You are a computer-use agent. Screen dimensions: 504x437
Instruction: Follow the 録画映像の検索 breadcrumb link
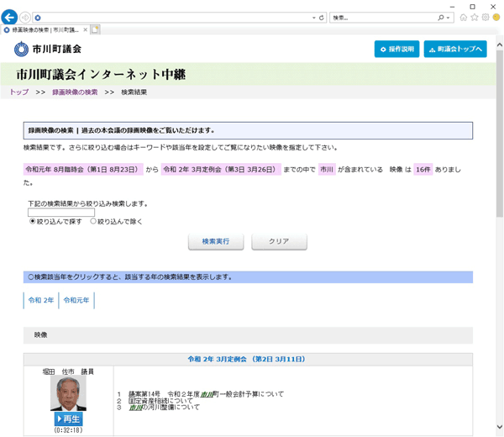(75, 92)
